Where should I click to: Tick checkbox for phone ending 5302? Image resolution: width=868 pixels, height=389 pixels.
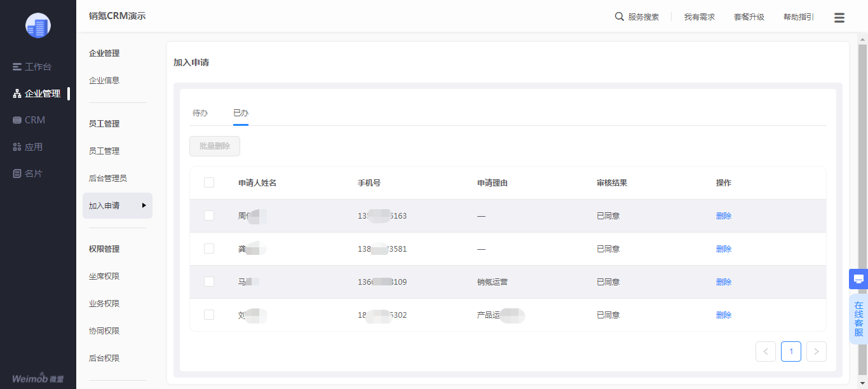click(x=209, y=315)
